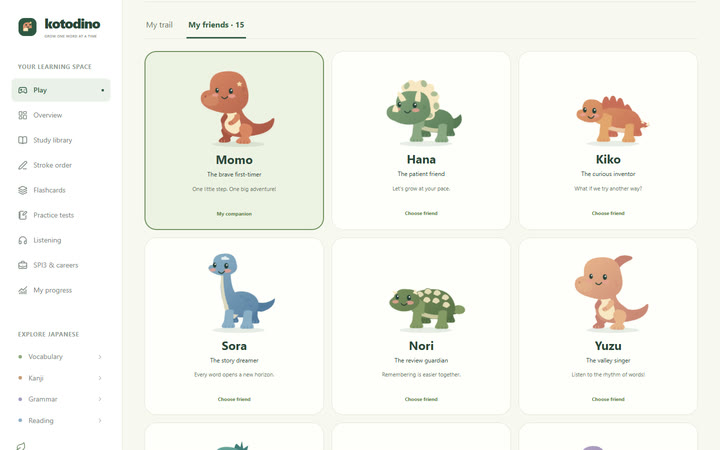This screenshot has height=450, width=720.
Task: Click Kiko's stegosaurus picture
Action: tap(613, 119)
